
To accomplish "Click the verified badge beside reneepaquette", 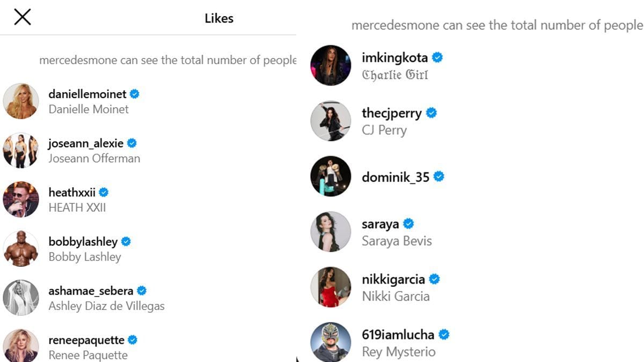I will [133, 339].
